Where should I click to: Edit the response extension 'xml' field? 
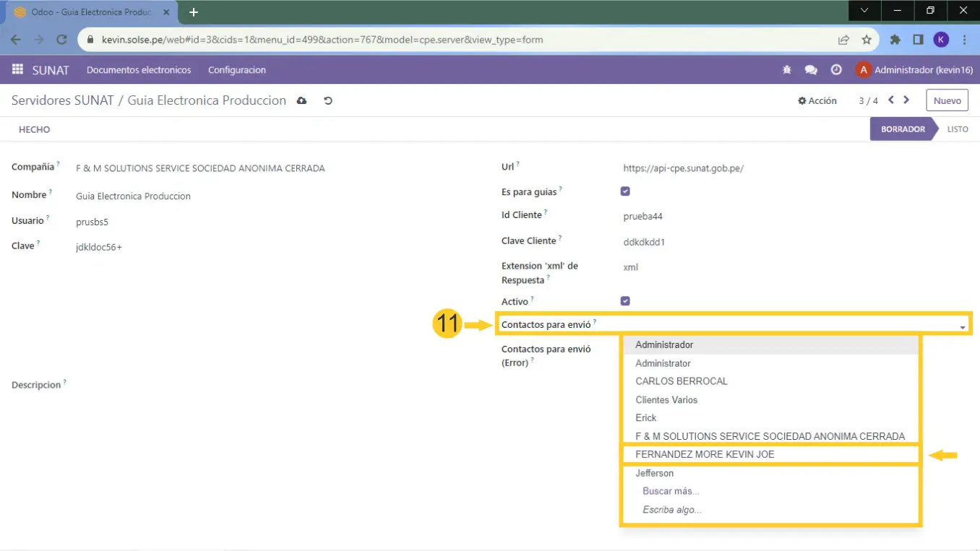pyautogui.click(x=631, y=267)
